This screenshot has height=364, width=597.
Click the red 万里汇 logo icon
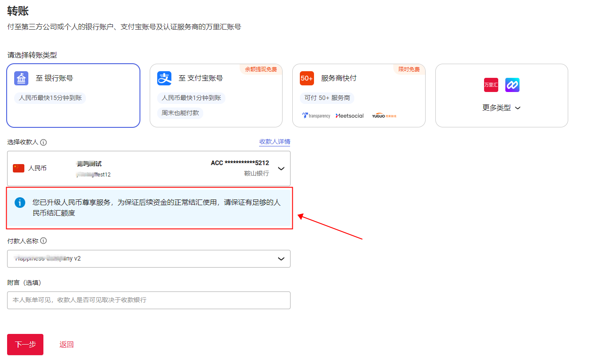click(491, 84)
